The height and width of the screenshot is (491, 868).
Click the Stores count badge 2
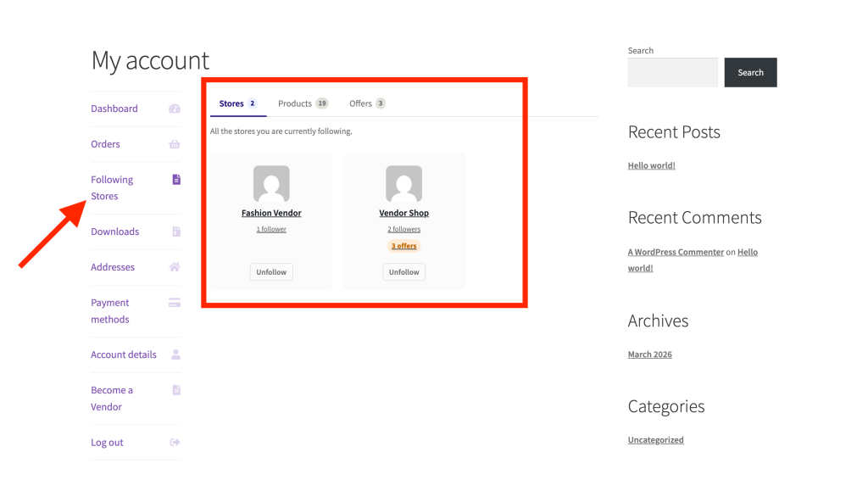click(253, 103)
